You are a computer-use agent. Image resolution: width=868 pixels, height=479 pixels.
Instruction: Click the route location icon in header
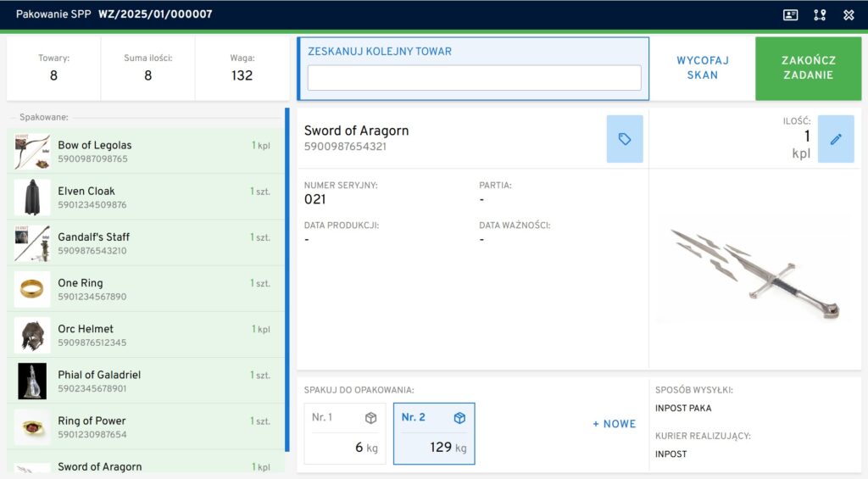[x=819, y=14]
